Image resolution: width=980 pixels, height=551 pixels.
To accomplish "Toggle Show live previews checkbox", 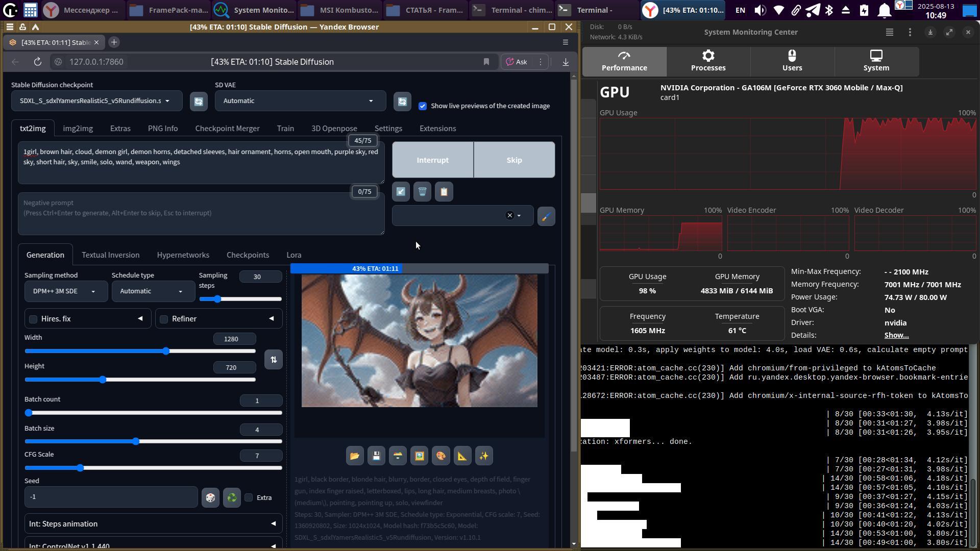I will click(x=423, y=106).
